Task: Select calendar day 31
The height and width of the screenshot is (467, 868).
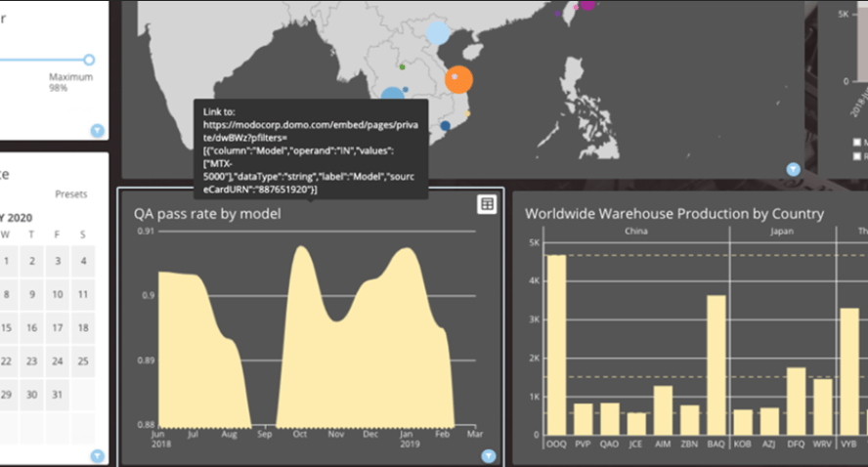Action: pyautogui.click(x=58, y=395)
